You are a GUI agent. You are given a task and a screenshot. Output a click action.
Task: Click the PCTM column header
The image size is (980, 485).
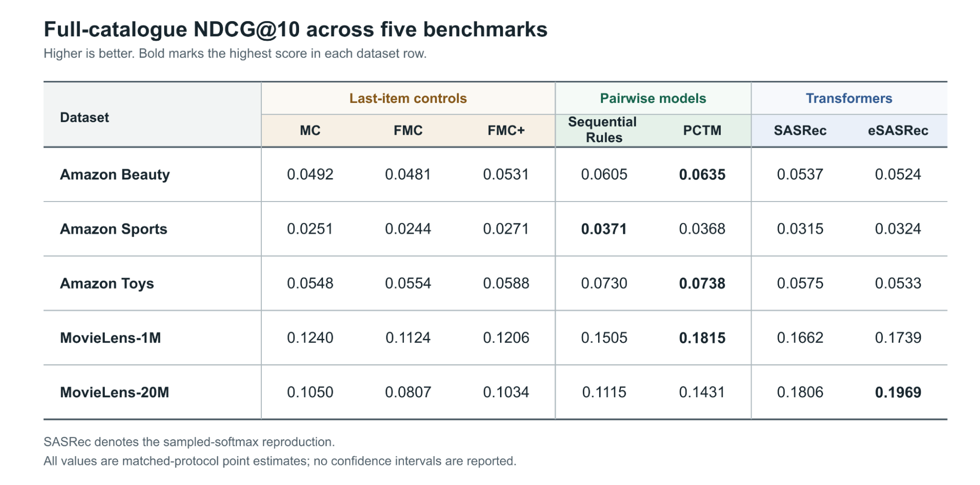click(x=702, y=130)
